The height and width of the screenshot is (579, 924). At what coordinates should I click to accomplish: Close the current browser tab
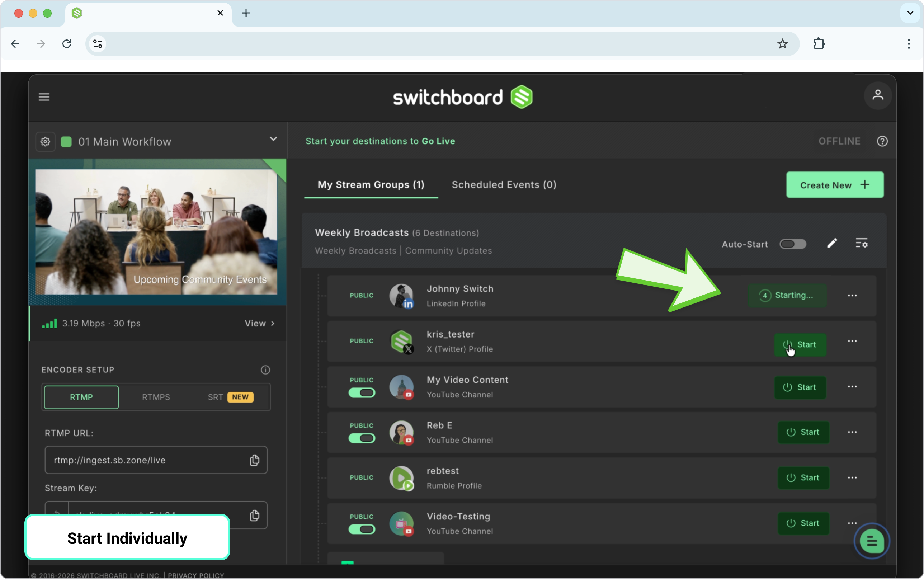point(220,13)
